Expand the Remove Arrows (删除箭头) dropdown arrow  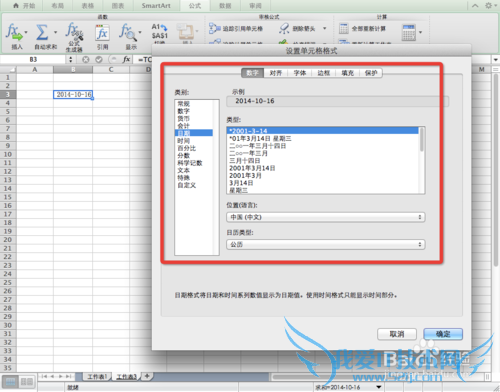(x=324, y=28)
